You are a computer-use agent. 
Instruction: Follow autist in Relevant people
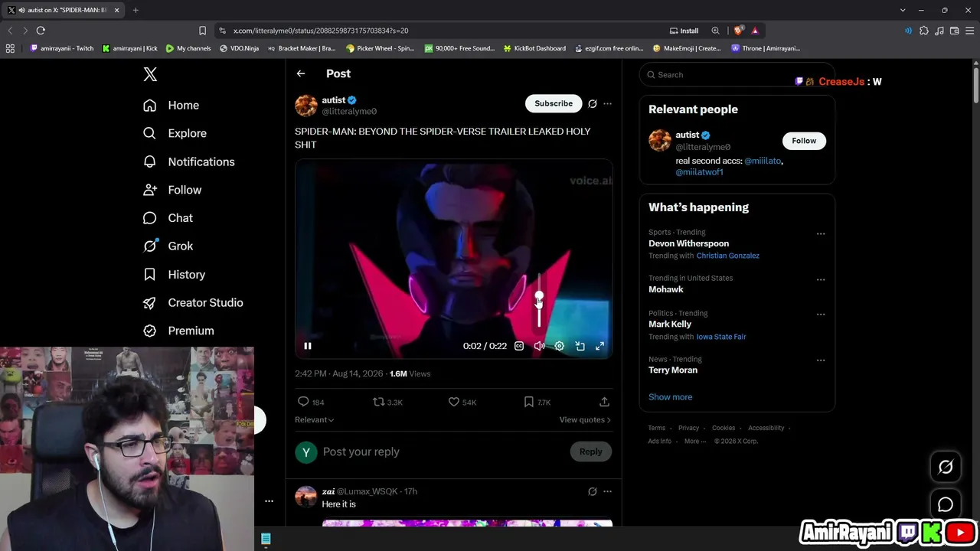coord(804,141)
